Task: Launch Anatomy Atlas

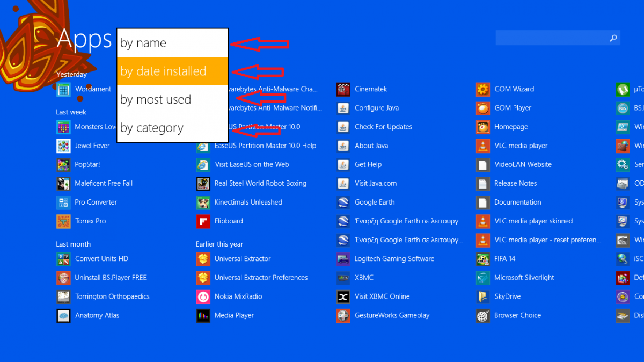Action: click(88, 315)
